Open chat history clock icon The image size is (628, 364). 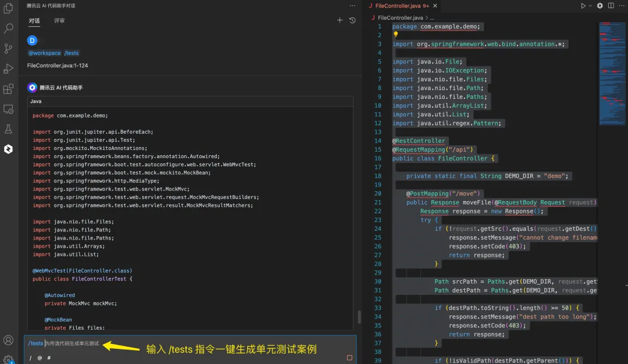(352, 20)
